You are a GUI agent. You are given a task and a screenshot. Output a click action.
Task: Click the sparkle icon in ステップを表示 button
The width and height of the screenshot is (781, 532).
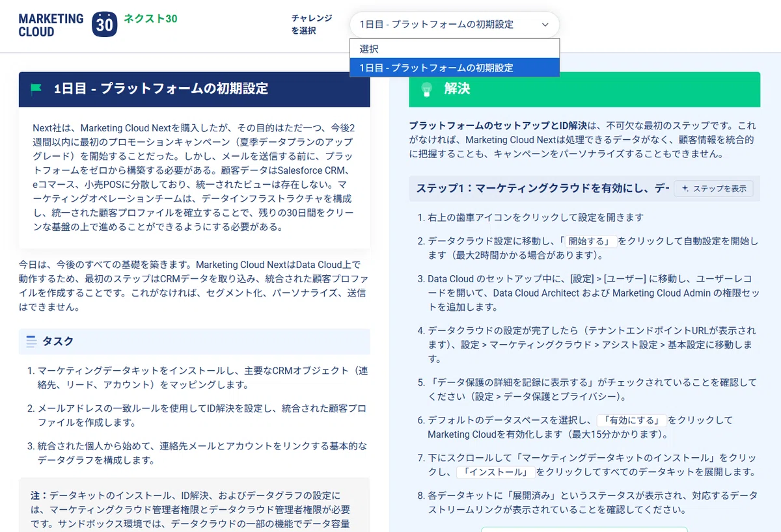(685, 189)
